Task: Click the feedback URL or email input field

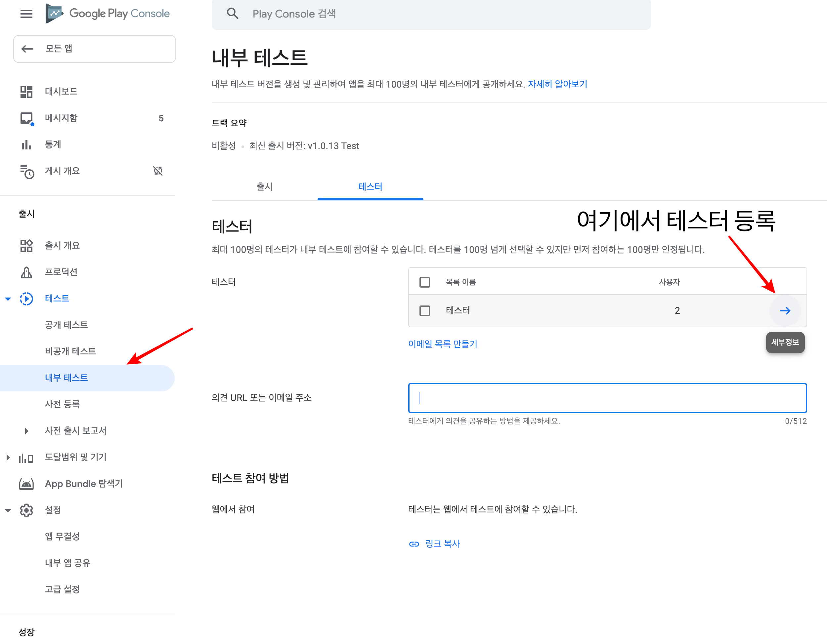Action: click(607, 398)
